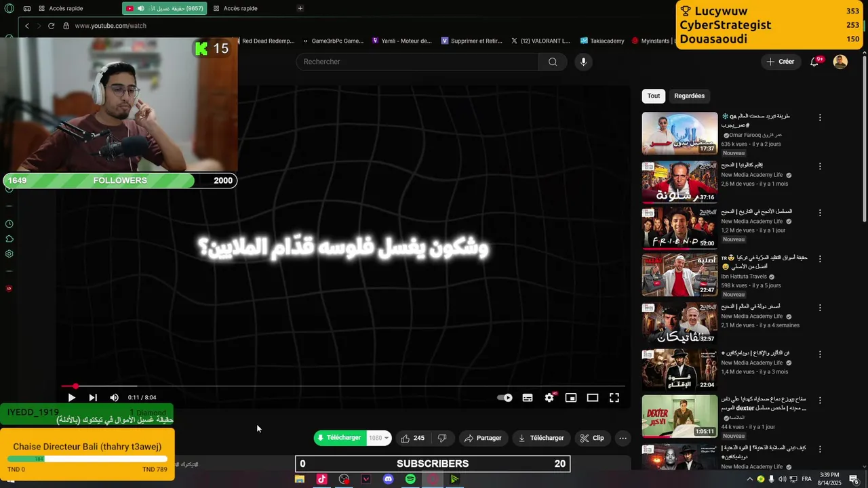The height and width of the screenshot is (488, 868).
Task: Open the 17:37 Omar Farooq video thumbnail
Action: tap(679, 134)
